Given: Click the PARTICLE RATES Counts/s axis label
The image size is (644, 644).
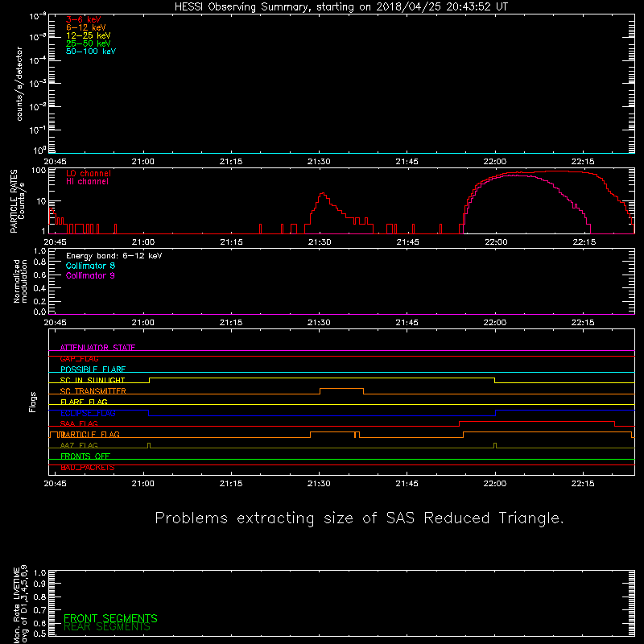Looking at the screenshot, I should [17, 201].
